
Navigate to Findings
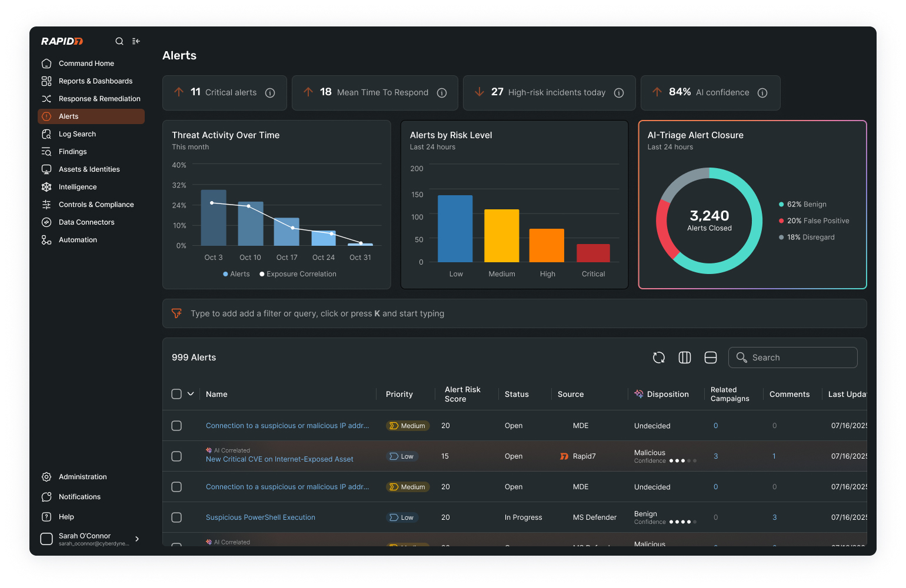[x=91, y=152]
